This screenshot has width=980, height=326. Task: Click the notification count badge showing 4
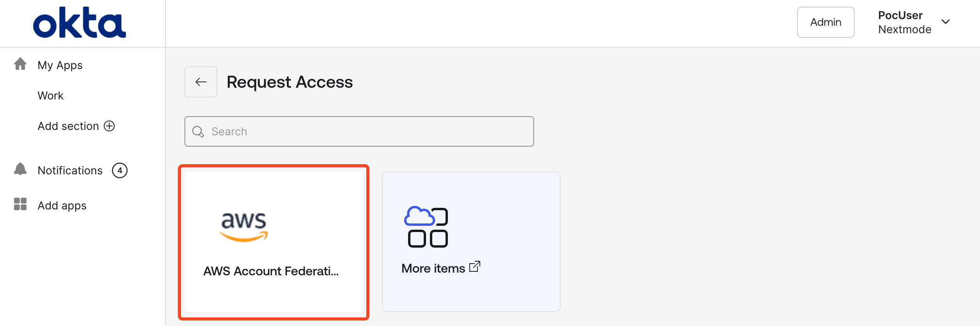point(121,170)
